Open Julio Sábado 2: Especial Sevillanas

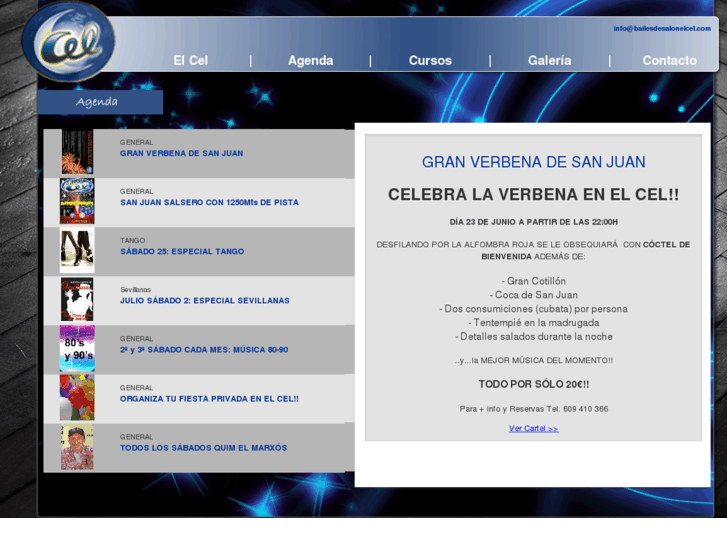[x=204, y=301]
